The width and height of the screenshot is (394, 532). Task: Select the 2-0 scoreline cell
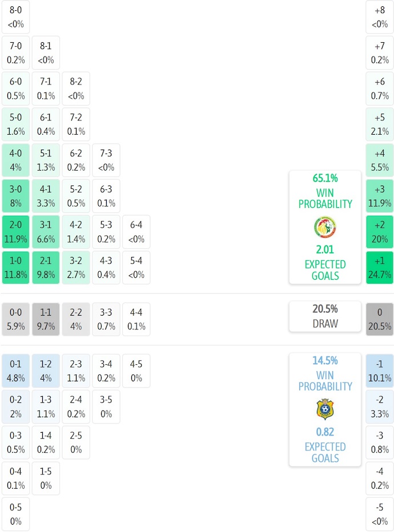tap(16, 232)
